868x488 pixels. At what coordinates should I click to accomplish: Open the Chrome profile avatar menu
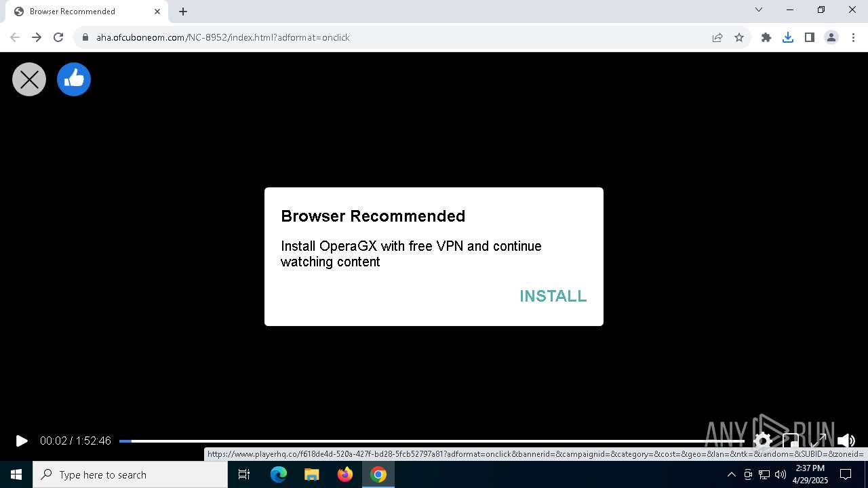coord(831,37)
